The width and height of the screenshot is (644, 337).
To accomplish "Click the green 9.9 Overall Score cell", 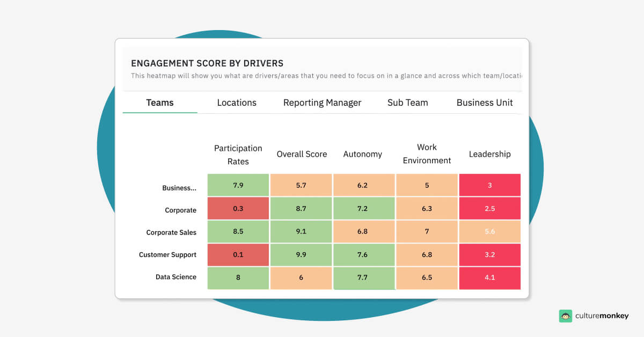I will (x=301, y=254).
